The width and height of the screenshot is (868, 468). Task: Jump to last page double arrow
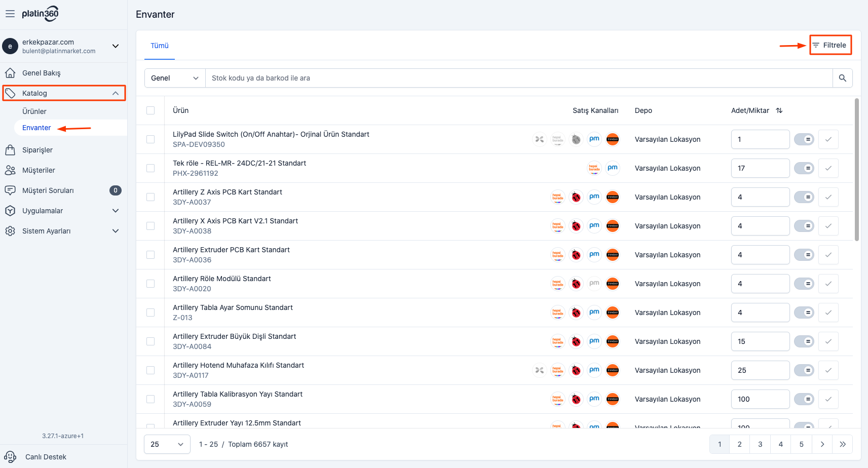(x=843, y=444)
